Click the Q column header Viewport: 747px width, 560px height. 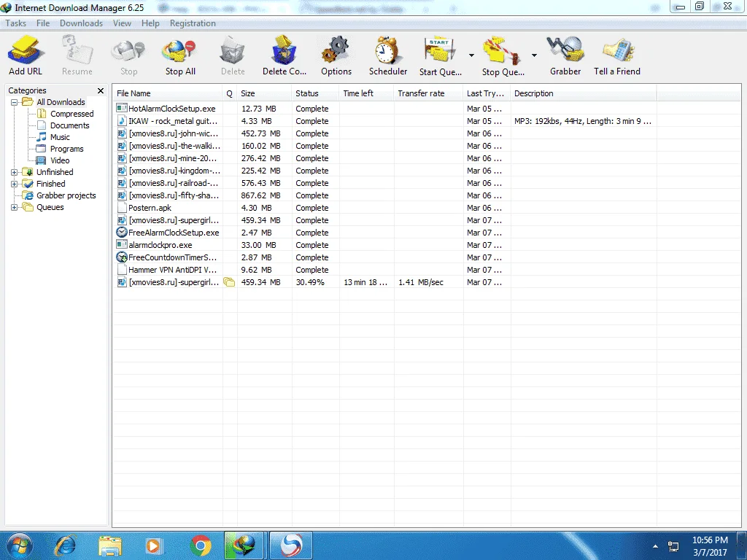click(x=230, y=93)
